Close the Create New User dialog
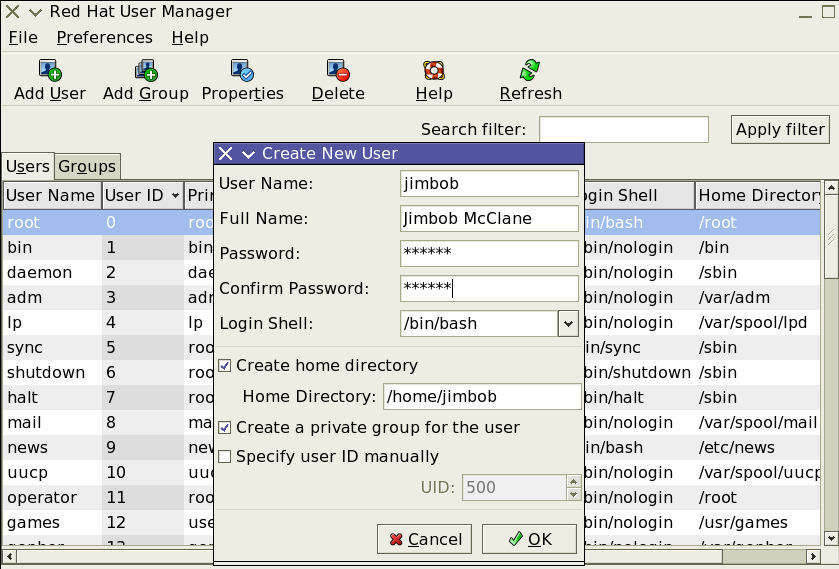Viewport: 839px width, 569px height. (226, 154)
